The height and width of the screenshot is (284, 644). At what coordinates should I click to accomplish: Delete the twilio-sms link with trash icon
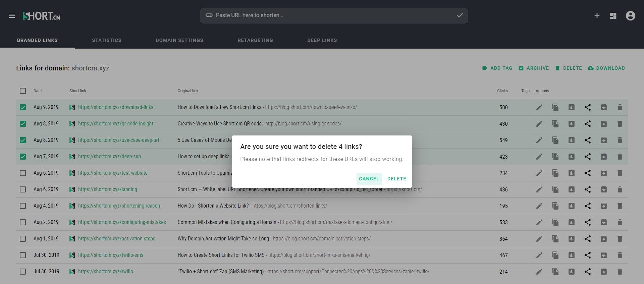pos(620,255)
